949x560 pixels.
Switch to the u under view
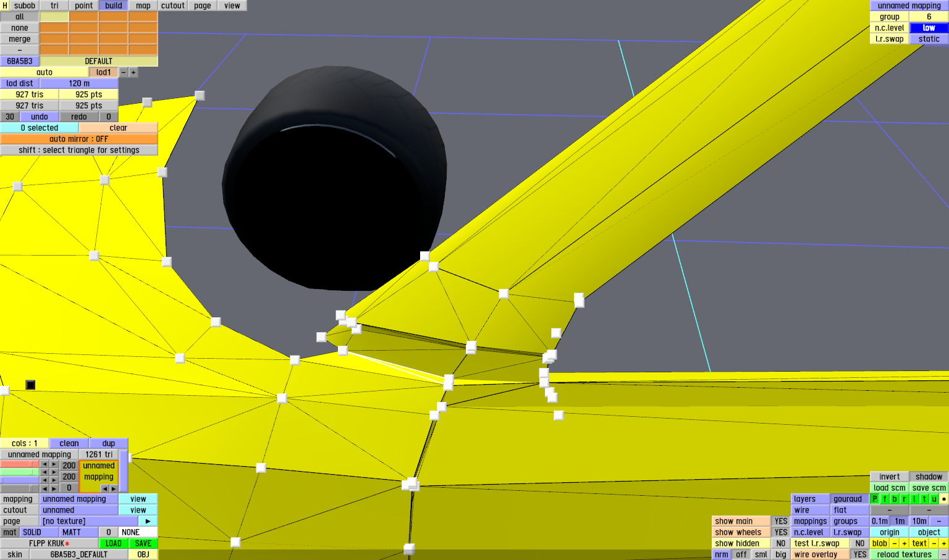coord(934,499)
